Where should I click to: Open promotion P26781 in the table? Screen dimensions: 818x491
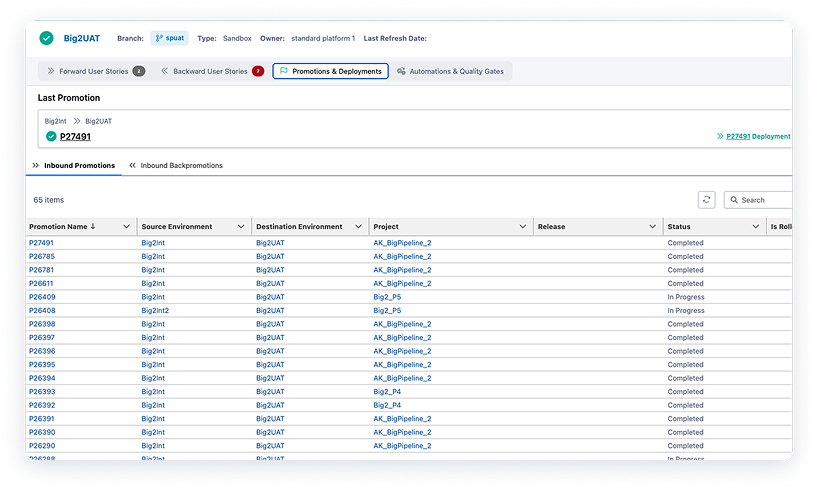(41, 270)
